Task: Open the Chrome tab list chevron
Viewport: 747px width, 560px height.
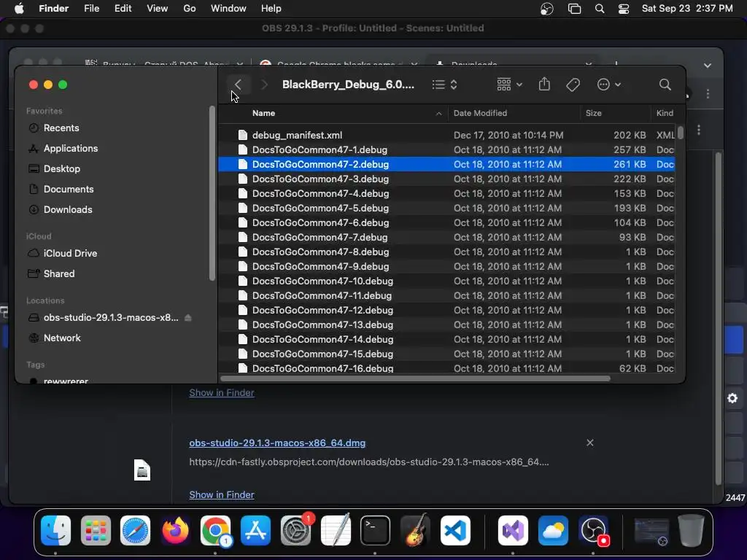Action: point(708,66)
